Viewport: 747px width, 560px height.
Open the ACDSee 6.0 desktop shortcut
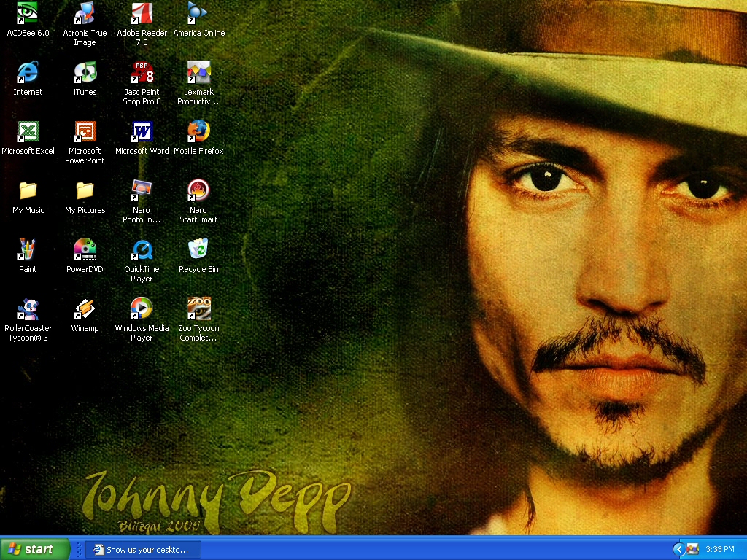[x=28, y=13]
